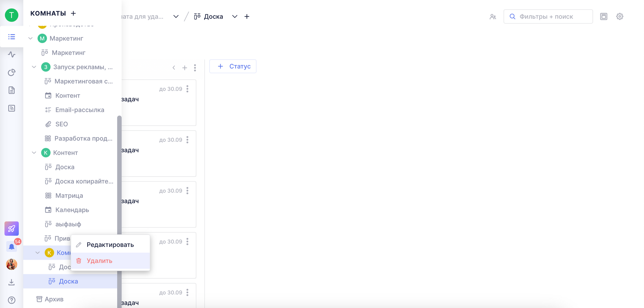The width and height of the screenshot is (644, 308).
Task: Open the rooms list sidebar icon
Action: (x=12, y=37)
